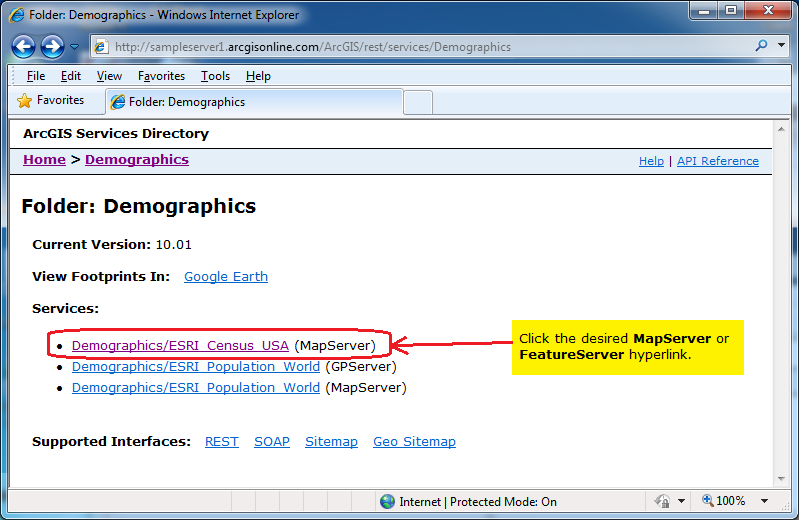This screenshot has height=520, width=799.
Task: Open ESRI_Population_World MapServer link
Action: point(196,387)
